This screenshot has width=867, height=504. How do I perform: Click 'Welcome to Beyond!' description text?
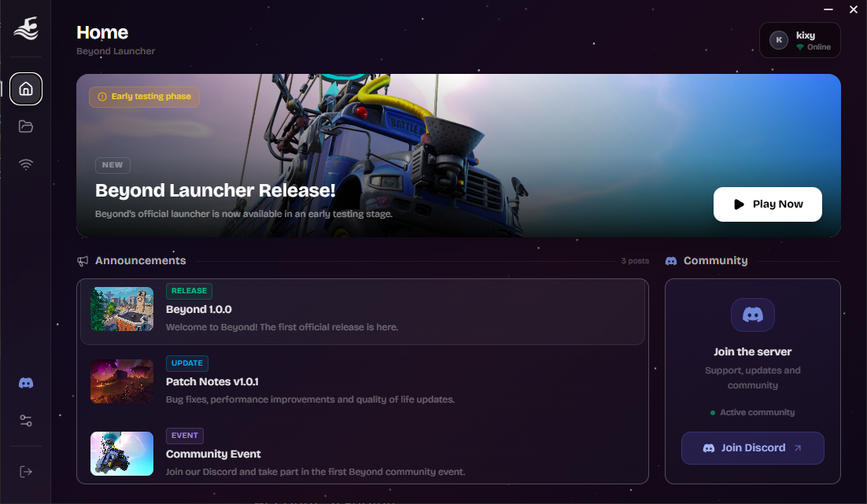tap(282, 327)
